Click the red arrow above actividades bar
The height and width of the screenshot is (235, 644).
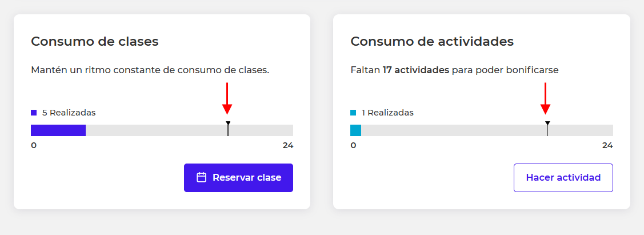click(x=545, y=98)
